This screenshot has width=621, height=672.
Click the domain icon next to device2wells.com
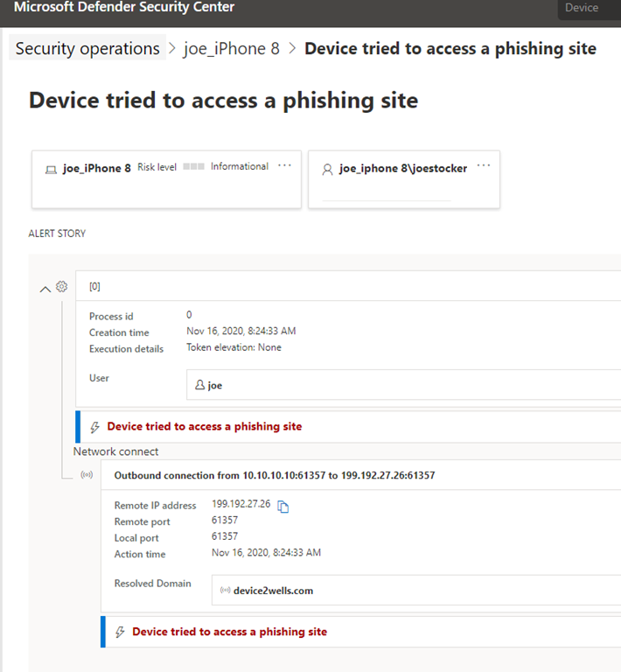[225, 591]
